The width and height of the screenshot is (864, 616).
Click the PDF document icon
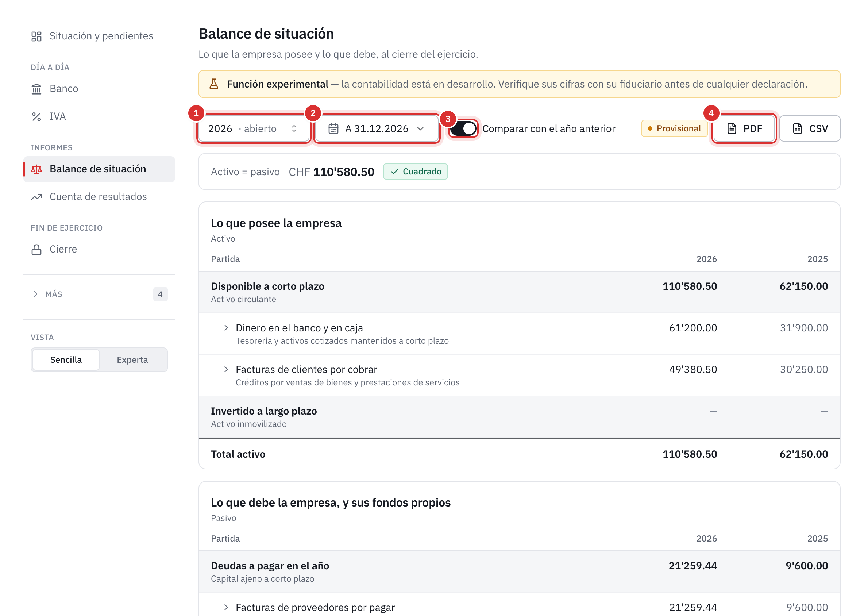[732, 128]
